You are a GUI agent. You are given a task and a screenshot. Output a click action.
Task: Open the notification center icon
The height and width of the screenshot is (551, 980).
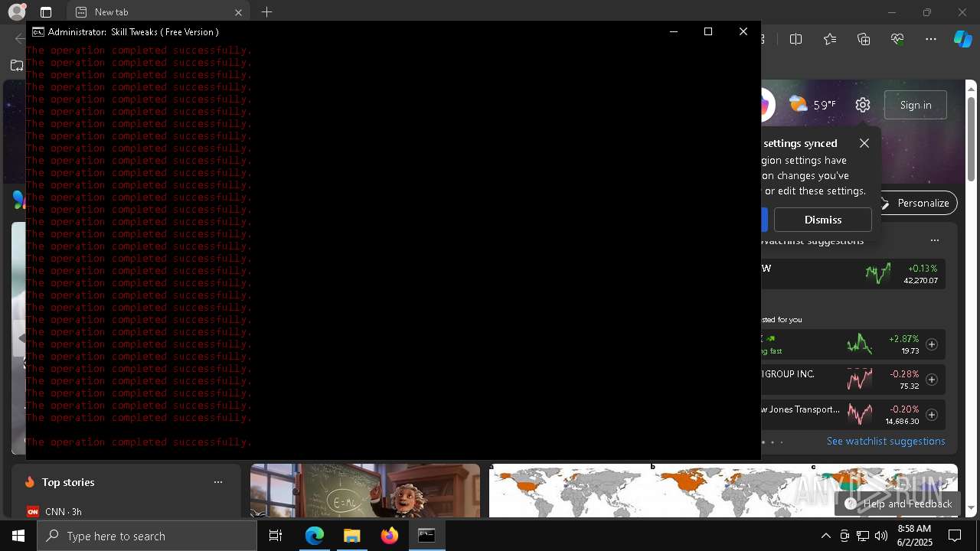coord(955,536)
